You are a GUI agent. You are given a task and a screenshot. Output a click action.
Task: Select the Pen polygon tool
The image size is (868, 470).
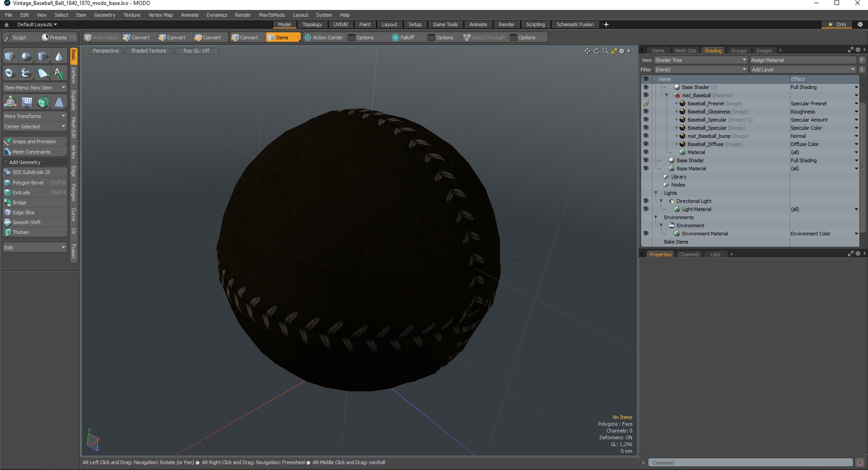[x=42, y=73]
